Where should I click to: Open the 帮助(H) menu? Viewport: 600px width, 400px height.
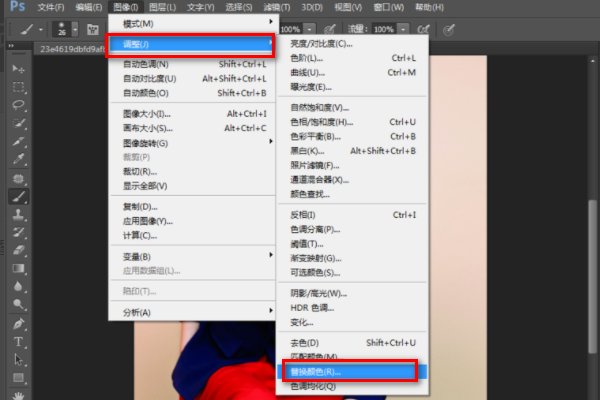tap(429, 7)
